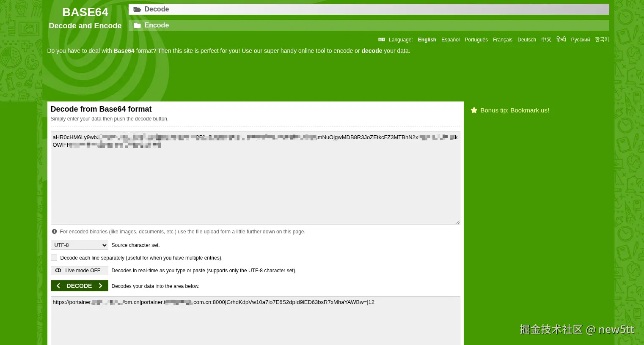Click the closed folder icon beside Encode
Viewport: 644px width, 345px height.
tap(137, 25)
